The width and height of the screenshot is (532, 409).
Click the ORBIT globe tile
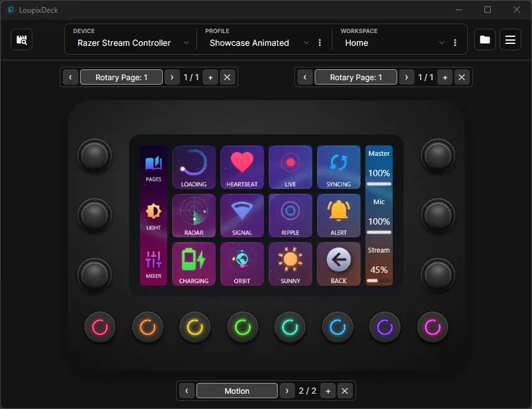click(x=242, y=264)
